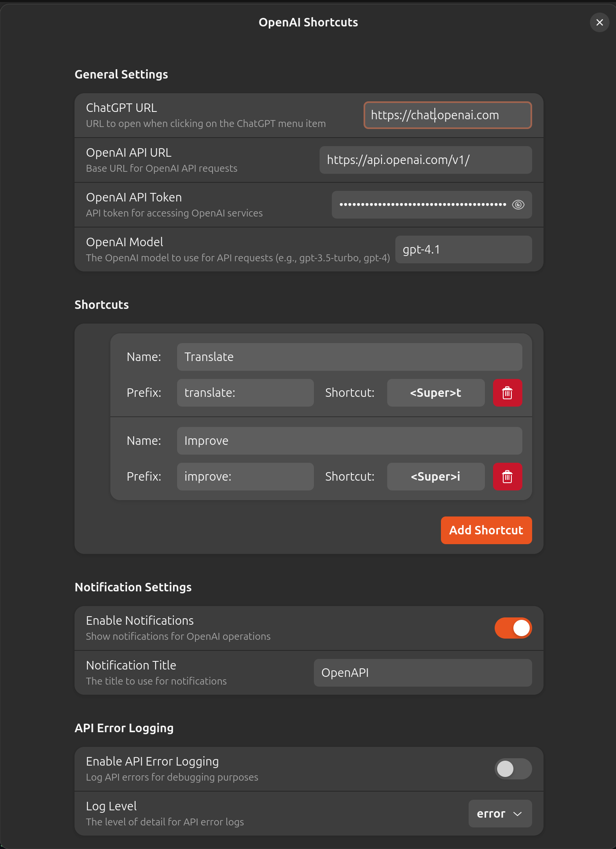Edit the OpenAI Model field showing gpt-4.1
This screenshot has height=849, width=616.
[463, 249]
